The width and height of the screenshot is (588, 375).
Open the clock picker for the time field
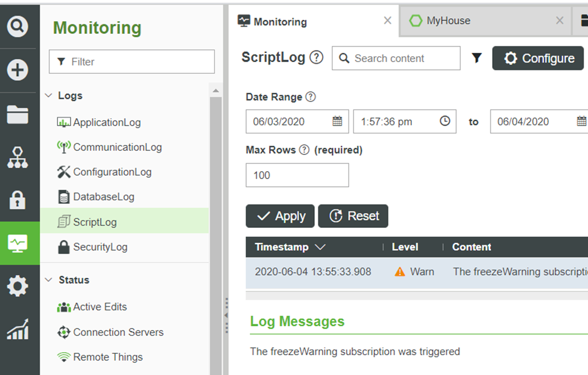pos(445,121)
